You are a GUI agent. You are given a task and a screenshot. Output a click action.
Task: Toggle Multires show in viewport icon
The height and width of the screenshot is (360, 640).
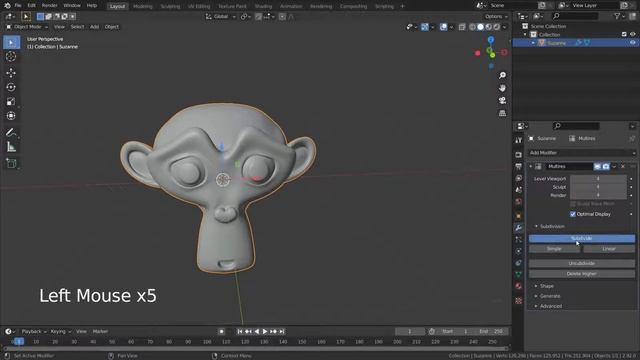(598, 167)
